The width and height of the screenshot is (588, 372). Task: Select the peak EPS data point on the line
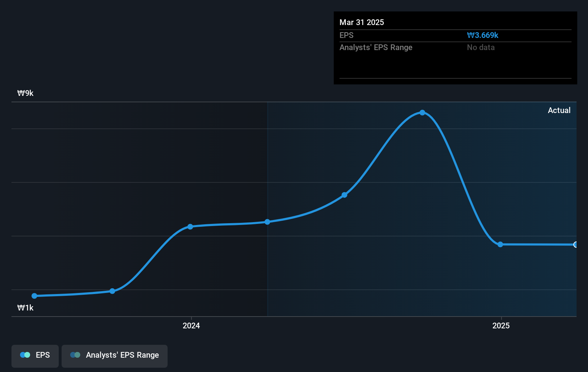[x=423, y=113]
